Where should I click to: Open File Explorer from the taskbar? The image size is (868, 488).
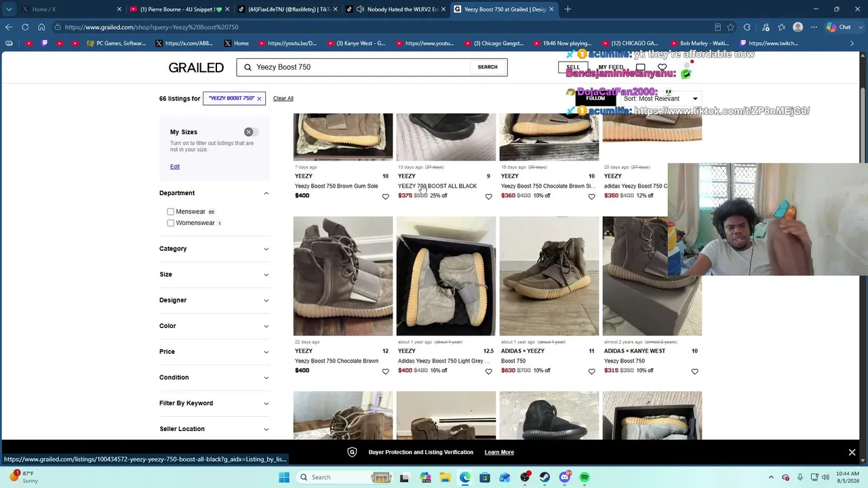pos(445,477)
